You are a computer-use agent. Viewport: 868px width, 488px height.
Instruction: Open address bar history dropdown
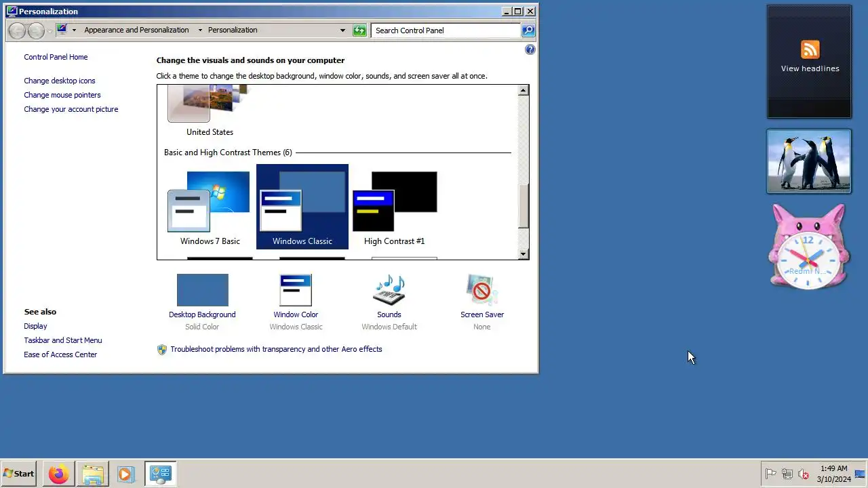[x=342, y=30]
